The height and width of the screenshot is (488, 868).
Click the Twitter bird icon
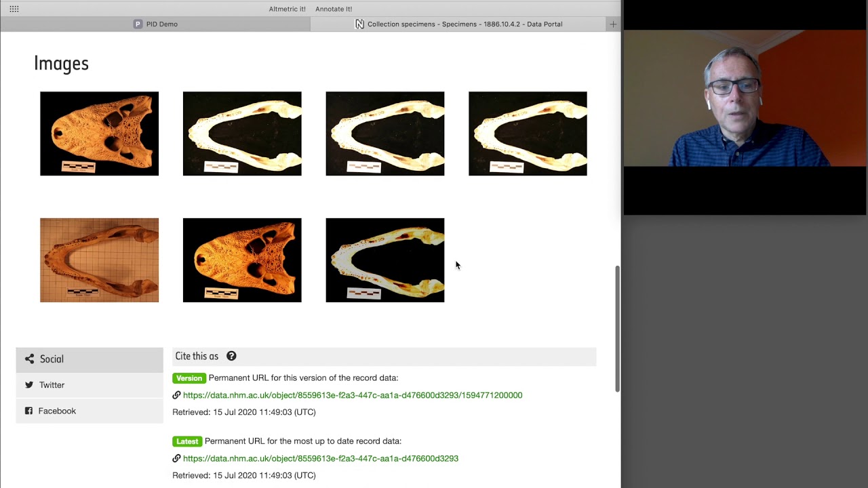29,385
